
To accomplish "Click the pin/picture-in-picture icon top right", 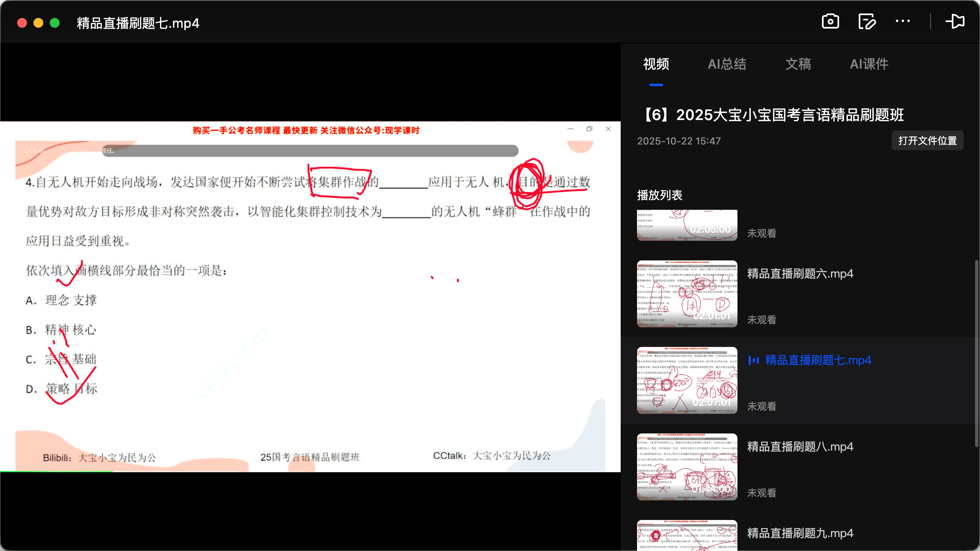I will pos(955,21).
